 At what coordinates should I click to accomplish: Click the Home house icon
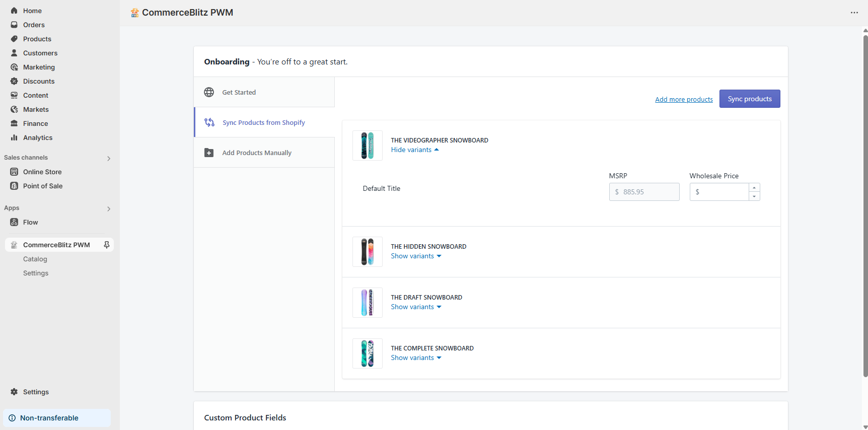coord(14,11)
